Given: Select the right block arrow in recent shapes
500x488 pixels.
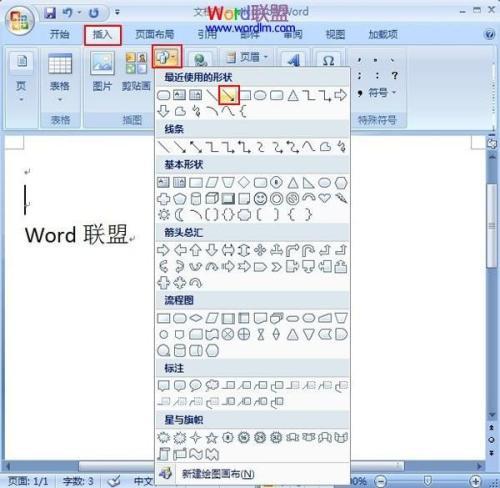Looking at the screenshot, I should (340, 95).
